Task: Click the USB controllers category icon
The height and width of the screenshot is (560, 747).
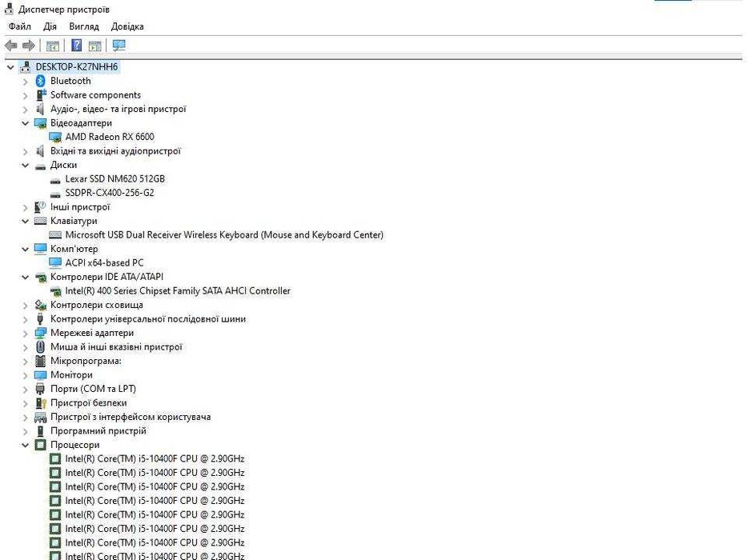Action: tap(41, 319)
